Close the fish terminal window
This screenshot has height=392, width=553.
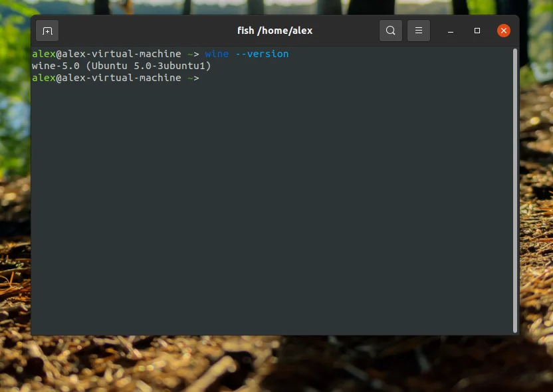click(x=504, y=31)
